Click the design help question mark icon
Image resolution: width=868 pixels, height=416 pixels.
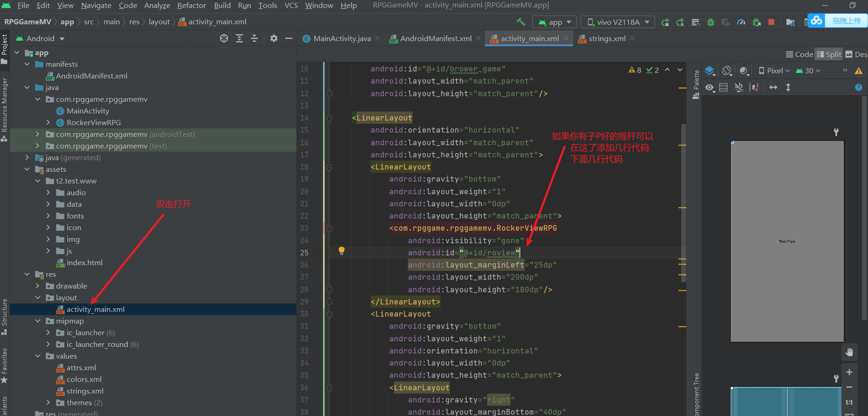(x=858, y=87)
